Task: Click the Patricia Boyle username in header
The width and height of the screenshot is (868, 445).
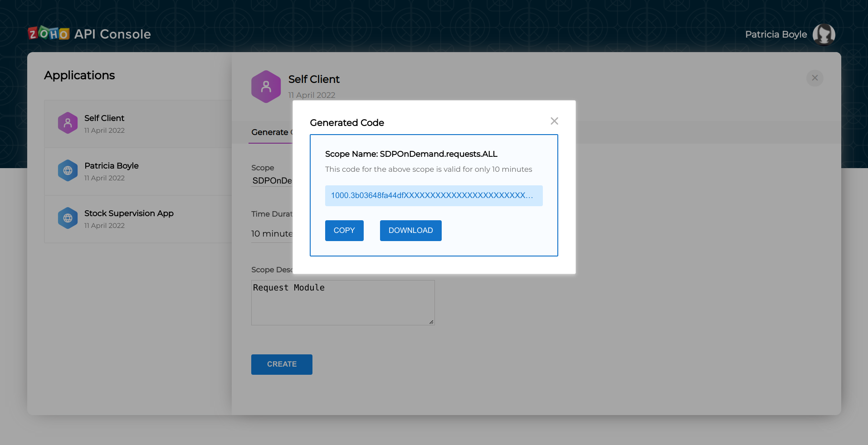Action: point(776,34)
